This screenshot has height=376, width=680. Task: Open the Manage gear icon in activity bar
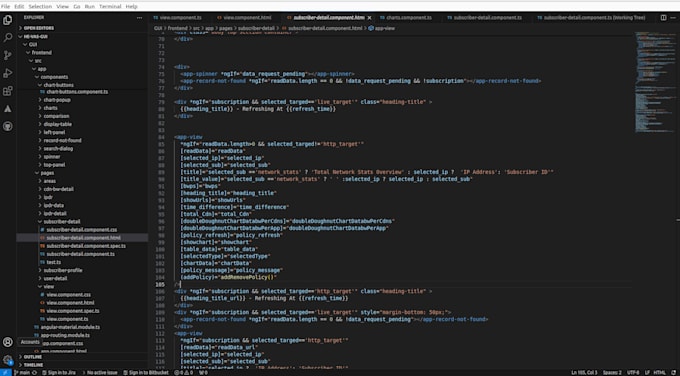pos(7,360)
